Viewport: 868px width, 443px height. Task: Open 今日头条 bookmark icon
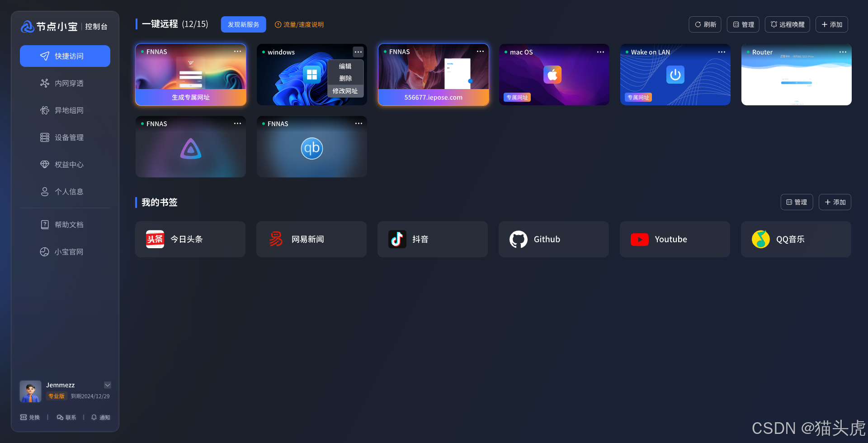click(x=155, y=239)
